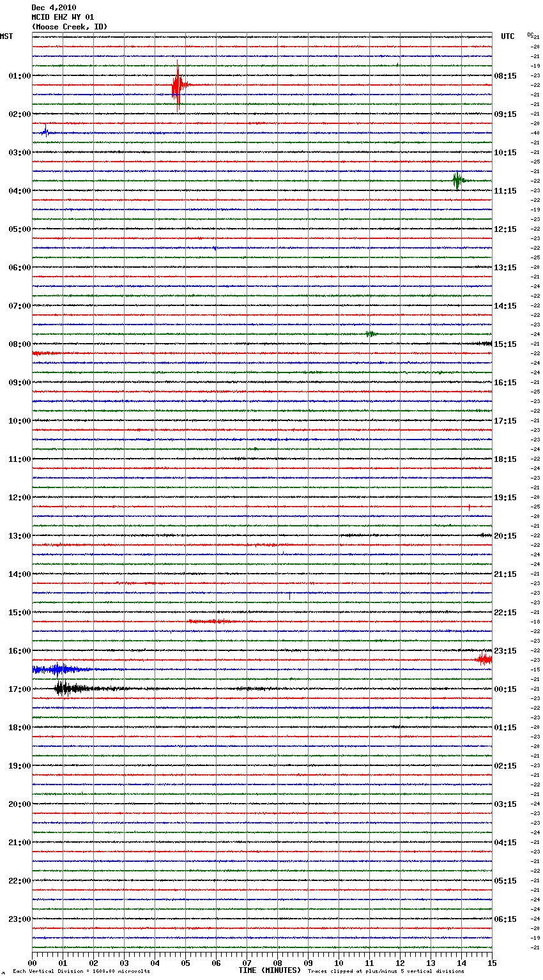This screenshot has width=543, height=980.
Task: Click the 'MST' time zone column header
Action: (x=6, y=36)
